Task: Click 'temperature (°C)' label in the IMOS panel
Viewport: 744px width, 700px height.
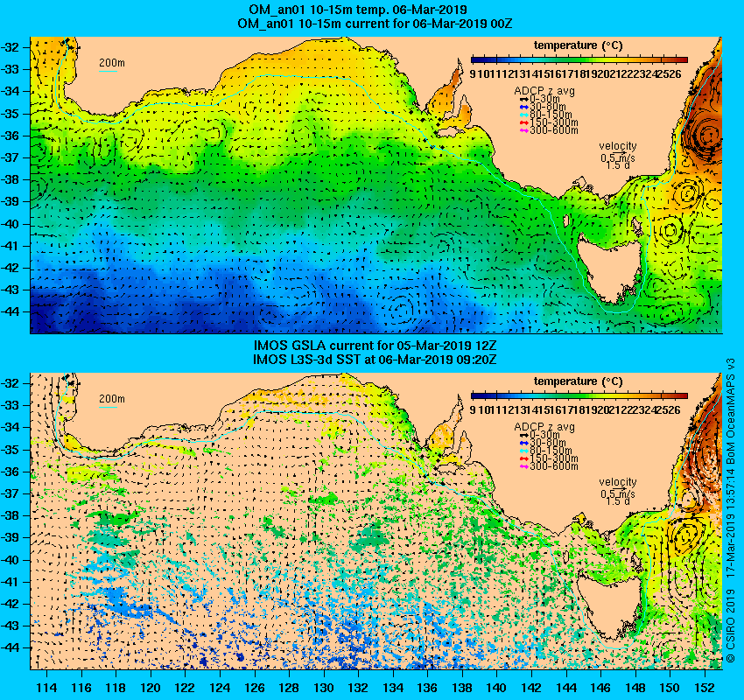Action: [x=578, y=381]
